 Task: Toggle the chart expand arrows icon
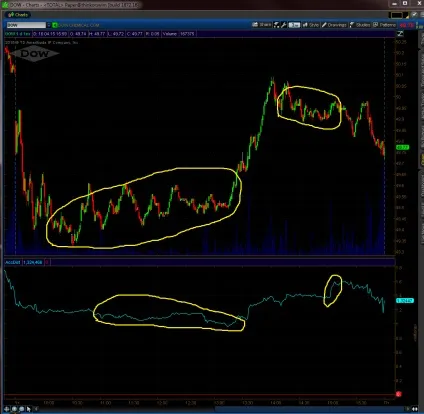400,34
